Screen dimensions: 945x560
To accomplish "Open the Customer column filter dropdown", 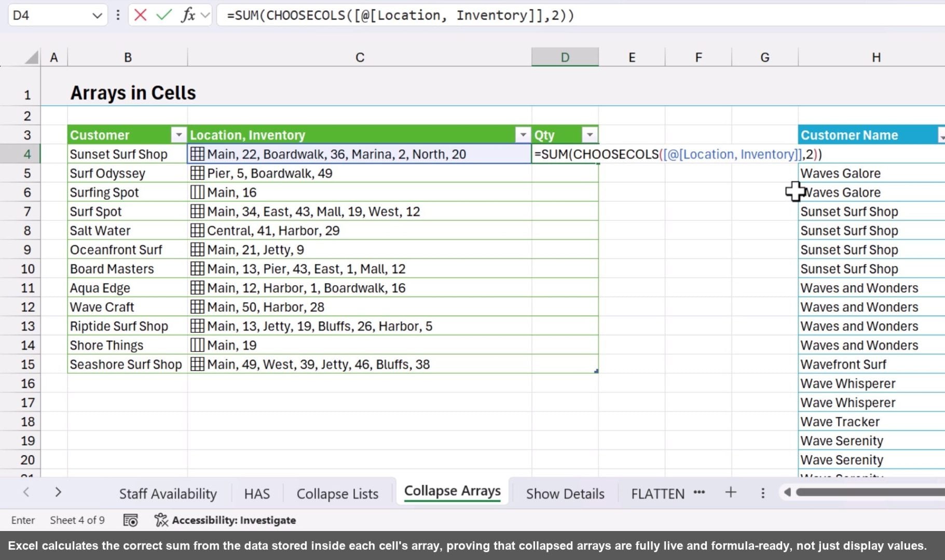I will [x=179, y=135].
